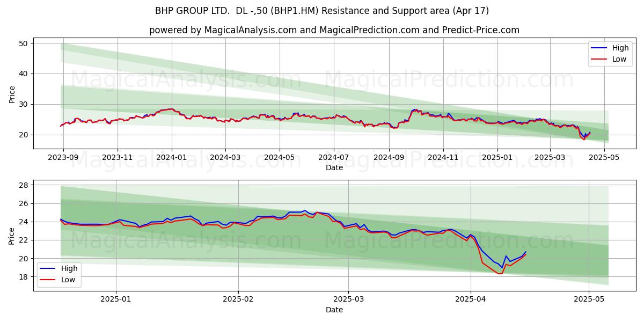Click the '30' price tick on upper chart
The image size is (644, 322).
24,104
